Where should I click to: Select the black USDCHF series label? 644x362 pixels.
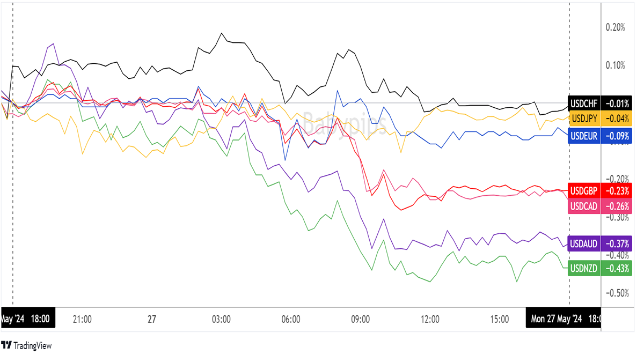584,102
